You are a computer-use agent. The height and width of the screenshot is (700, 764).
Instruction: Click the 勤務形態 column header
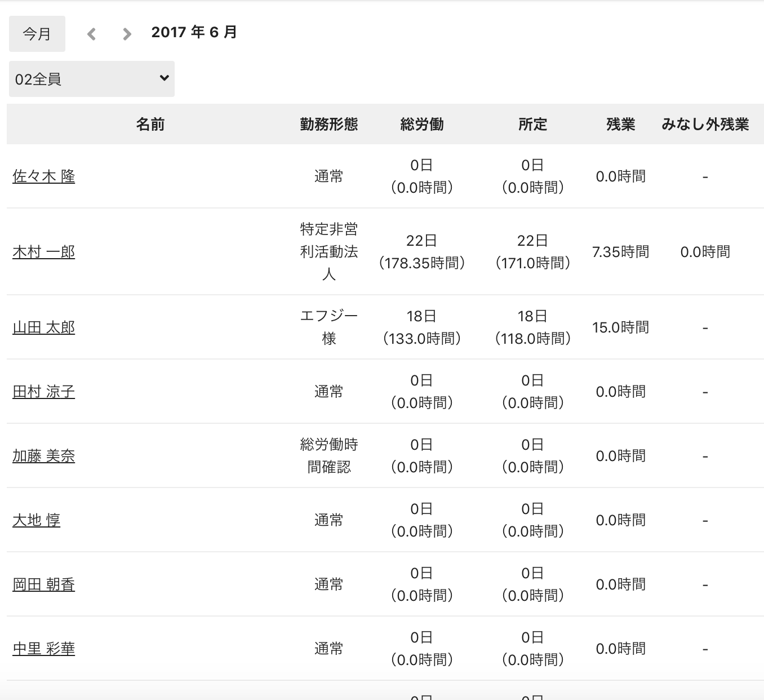coord(329,124)
